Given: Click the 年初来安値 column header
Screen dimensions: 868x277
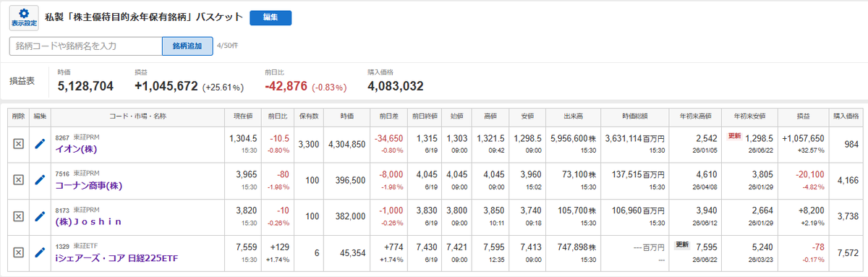Looking at the screenshot, I should [749, 116].
